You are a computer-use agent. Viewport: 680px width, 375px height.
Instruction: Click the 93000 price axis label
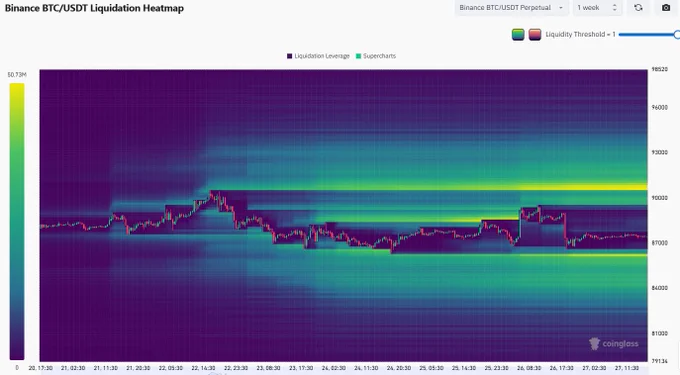(659, 153)
